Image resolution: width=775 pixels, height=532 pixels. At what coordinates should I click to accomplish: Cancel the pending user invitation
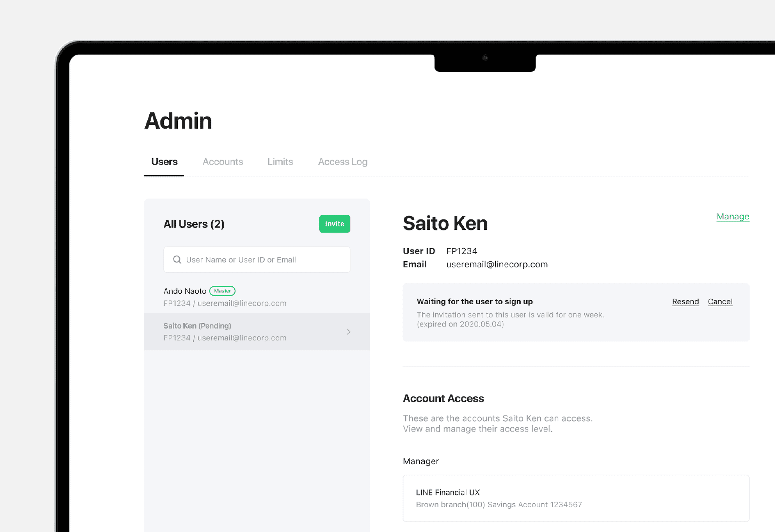(720, 302)
